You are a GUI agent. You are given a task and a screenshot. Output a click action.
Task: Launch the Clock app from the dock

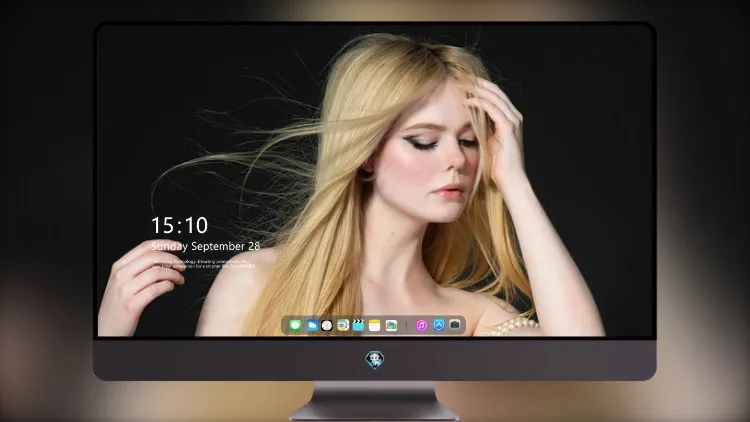pyautogui.click(x=327, y=325)
